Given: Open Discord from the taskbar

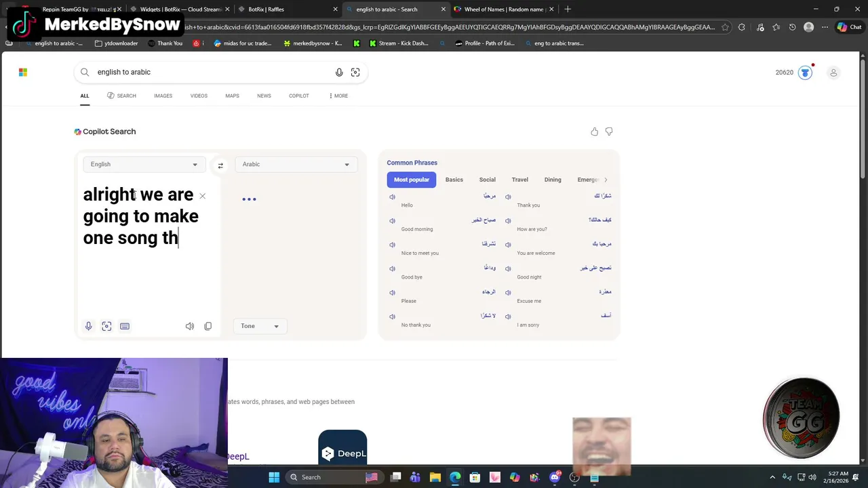Looking at the screenshot, I should [555, 477].
